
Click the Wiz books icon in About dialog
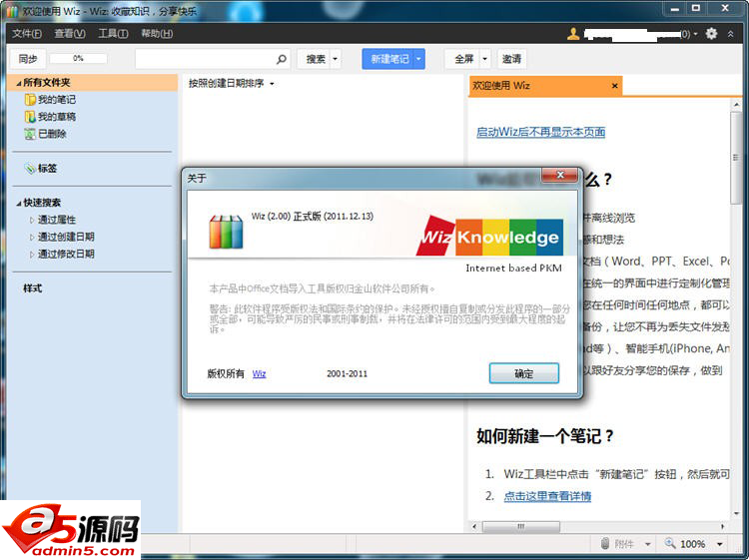[226, 232]
